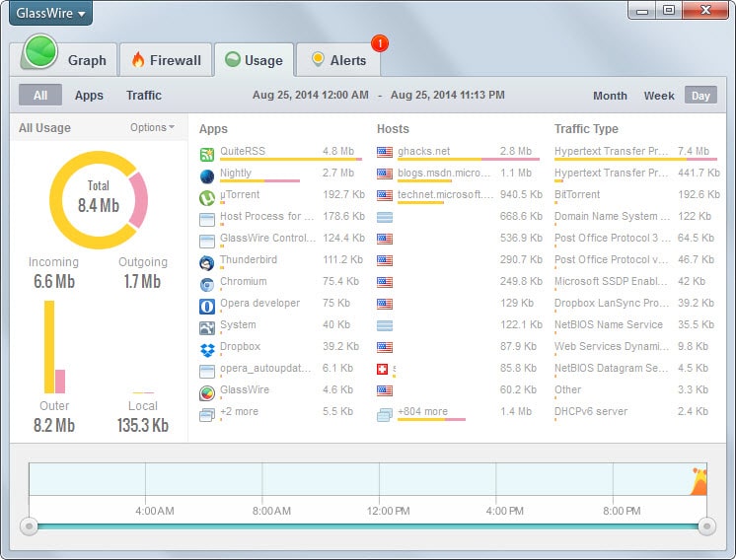Select the Nightly app name

tap(236, 173)
